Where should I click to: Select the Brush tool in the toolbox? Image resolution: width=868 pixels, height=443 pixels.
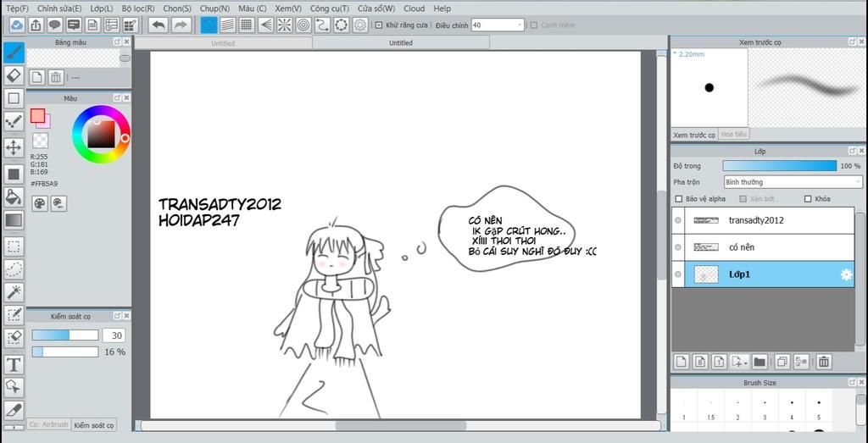pyautogui.click(x=14, y=53)
